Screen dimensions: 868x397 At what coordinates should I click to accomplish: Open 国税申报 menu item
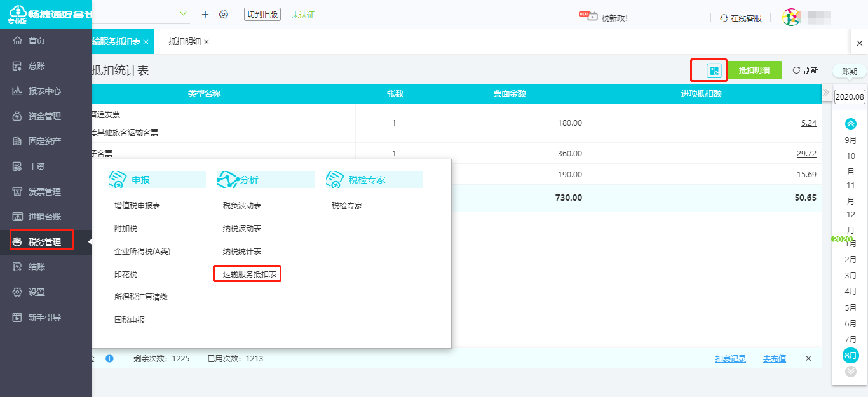[x=130, y=320]
